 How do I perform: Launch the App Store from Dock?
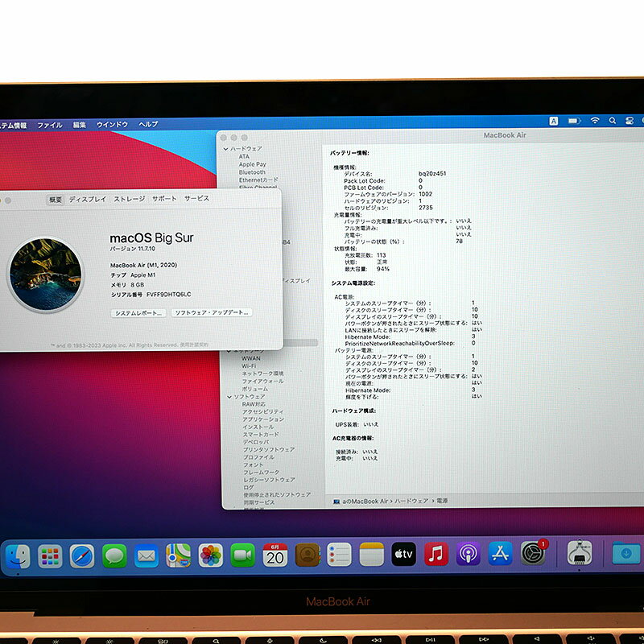501,554
